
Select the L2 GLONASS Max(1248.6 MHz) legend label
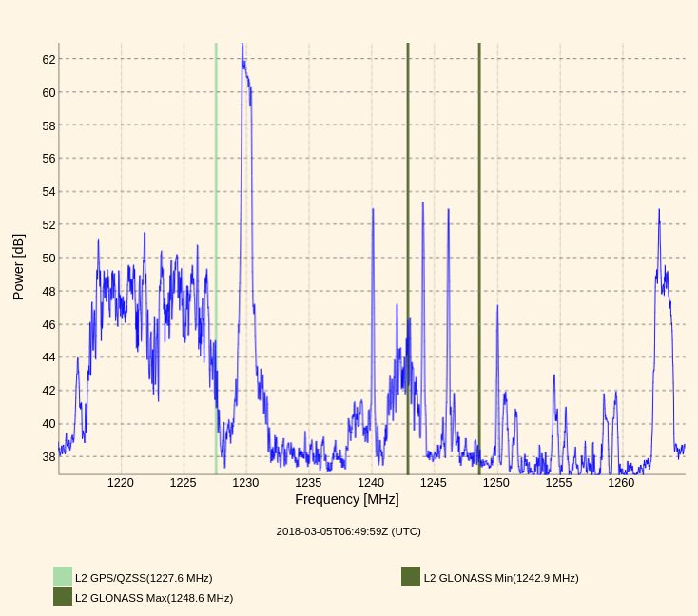coord(154,598)
